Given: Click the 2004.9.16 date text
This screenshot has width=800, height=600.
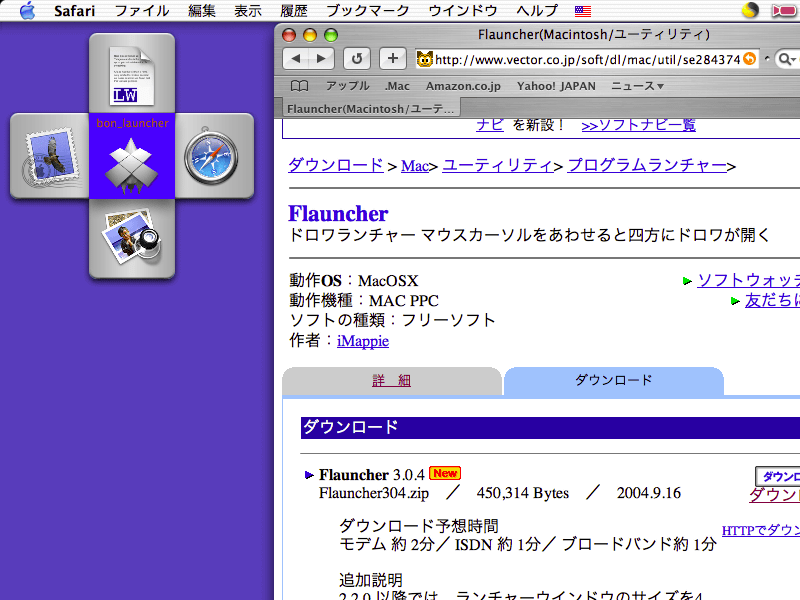Looking at the screenshot, I should (648, 493).
